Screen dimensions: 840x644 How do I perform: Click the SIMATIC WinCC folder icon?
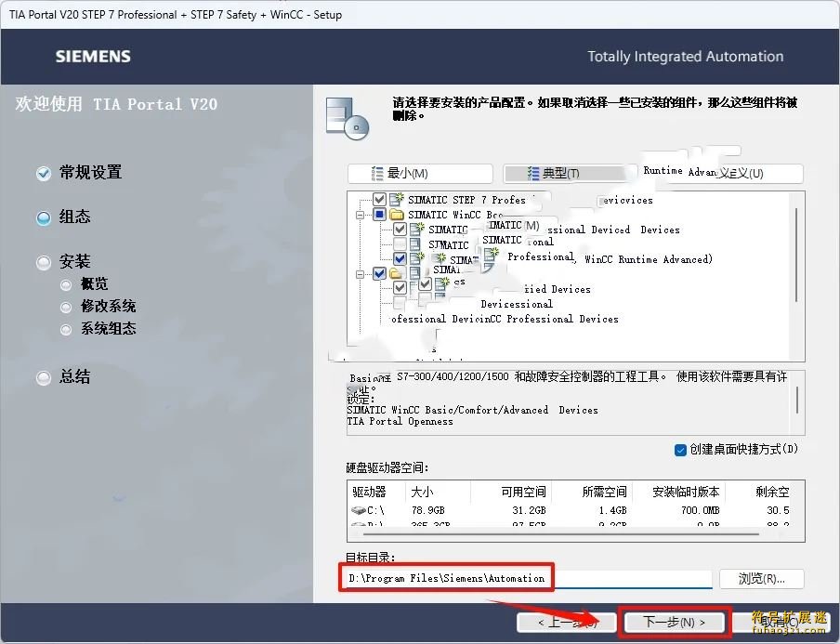coord(397,215)
